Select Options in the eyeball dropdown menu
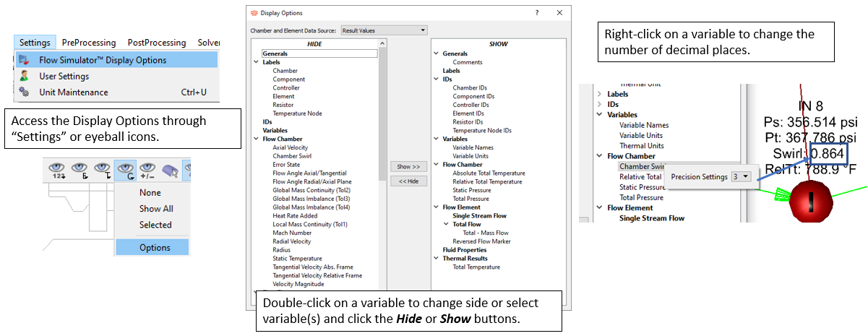Viewport: 868px width, 336px height. [x=155, y=247]
